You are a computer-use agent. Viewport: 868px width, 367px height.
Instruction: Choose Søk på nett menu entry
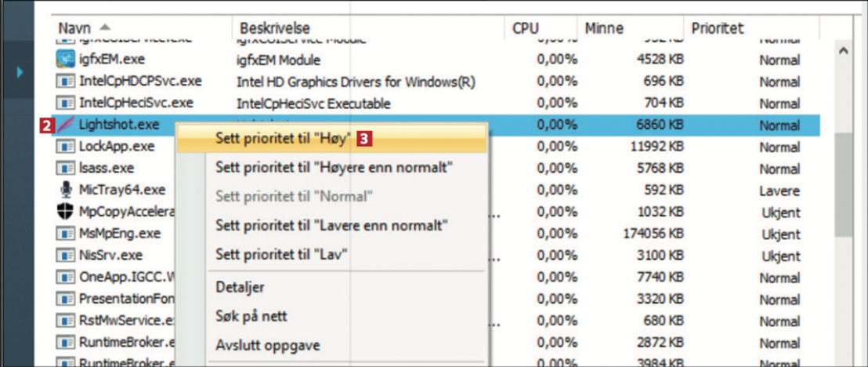point(251,316)
